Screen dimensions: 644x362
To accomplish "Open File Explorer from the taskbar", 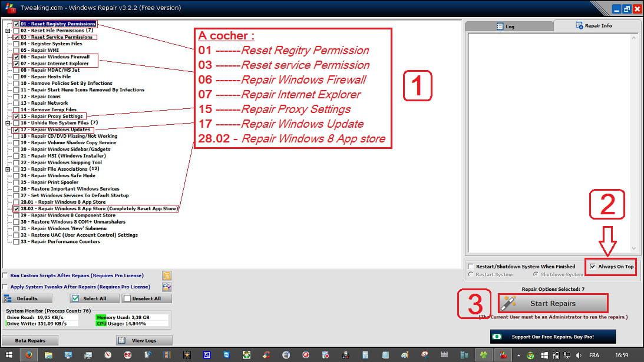I will click(48, 355).
